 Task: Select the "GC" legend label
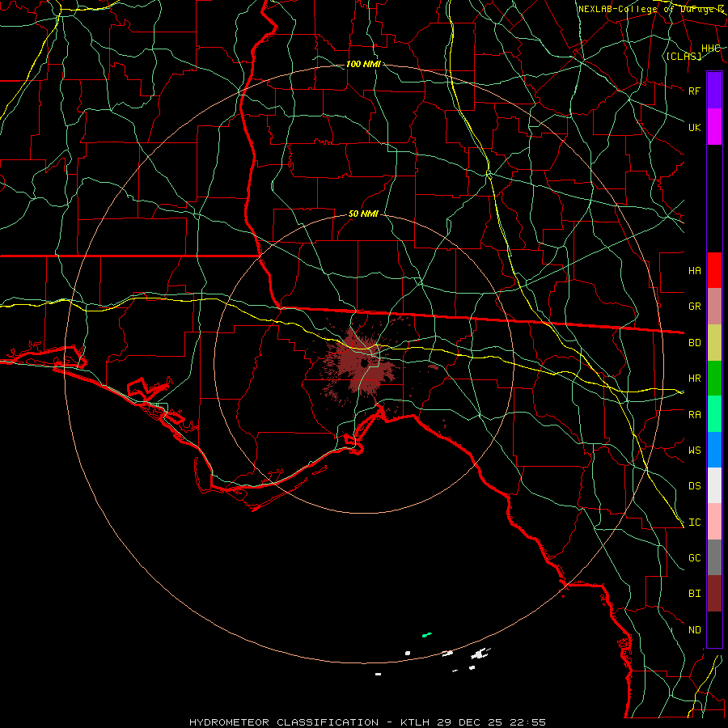[695, 557]
